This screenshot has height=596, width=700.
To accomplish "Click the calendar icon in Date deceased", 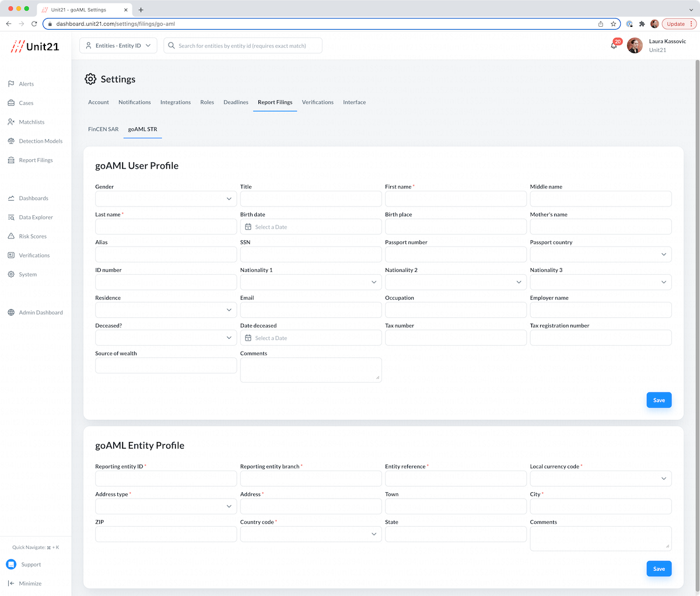I will [248, 338].
